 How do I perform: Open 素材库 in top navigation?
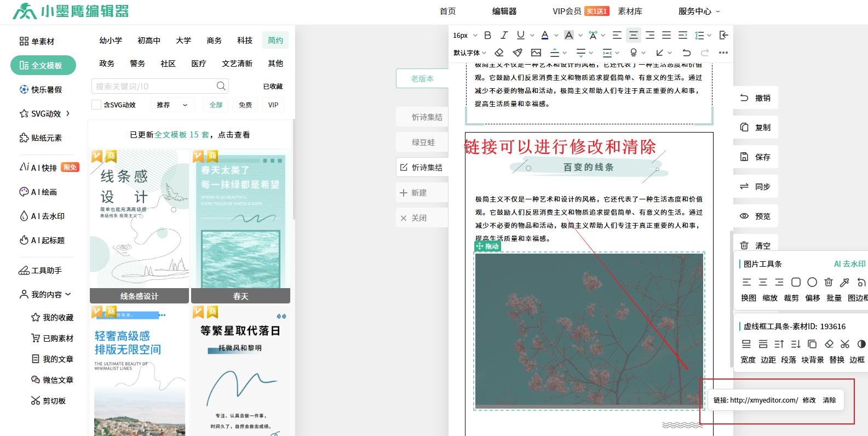tap(630, 11)
